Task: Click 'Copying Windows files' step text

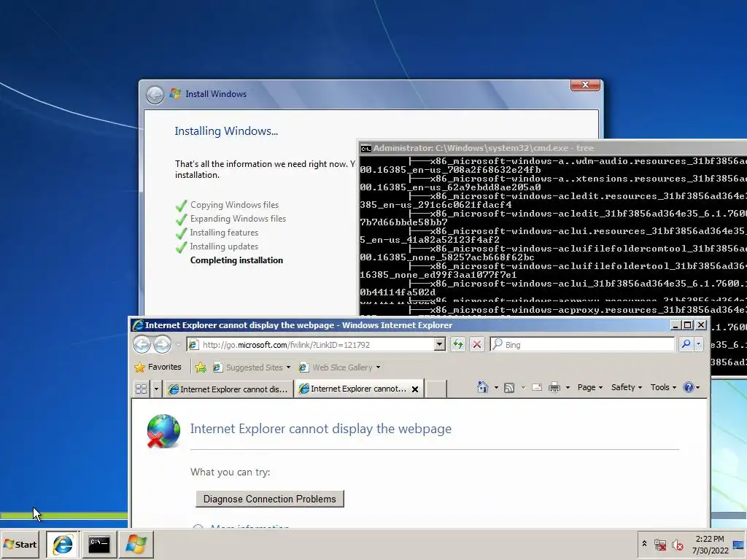Action: point(234,205)
